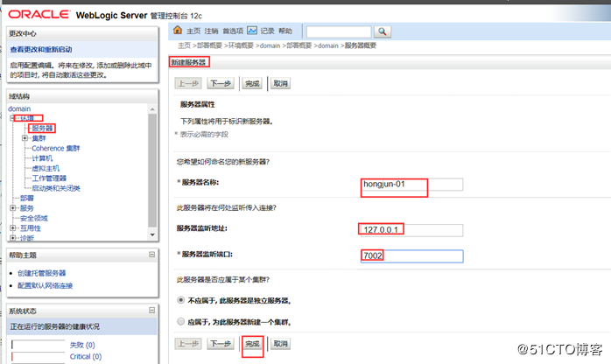This screenshot has height=364, width=611.
Task: Focus the 服务器监听端口 input field
Action: pyautogui.click(x=412, y=255)
